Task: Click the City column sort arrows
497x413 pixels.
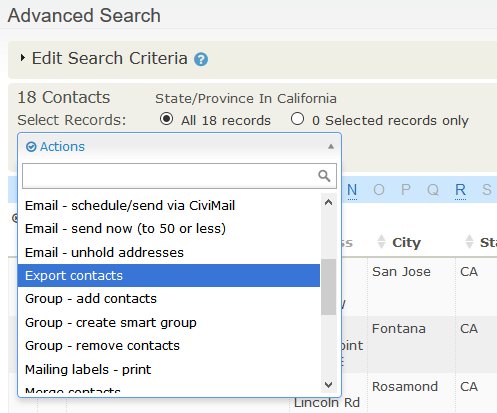Action: (x=381, y=242)
